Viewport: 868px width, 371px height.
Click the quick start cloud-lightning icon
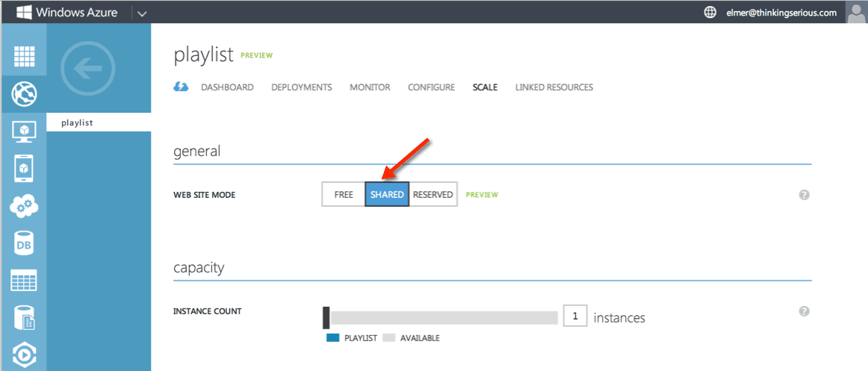(x=181, y=87)
